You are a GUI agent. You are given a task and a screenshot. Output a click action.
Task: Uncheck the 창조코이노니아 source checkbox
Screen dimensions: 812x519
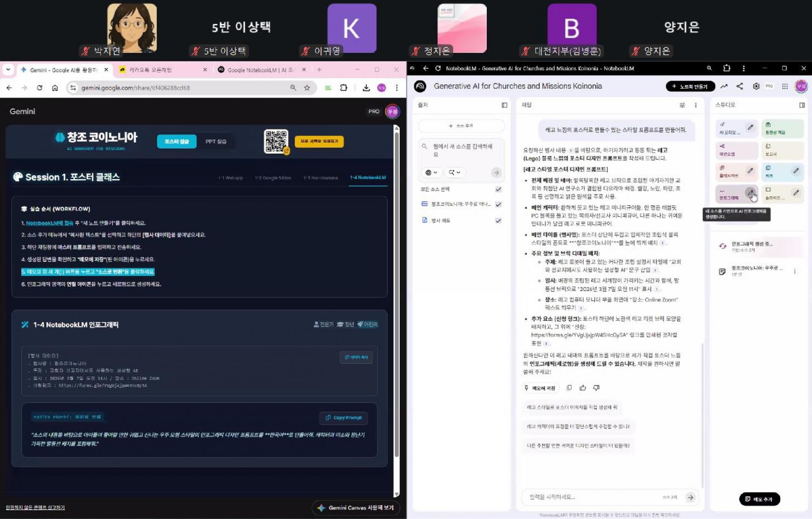499,204
